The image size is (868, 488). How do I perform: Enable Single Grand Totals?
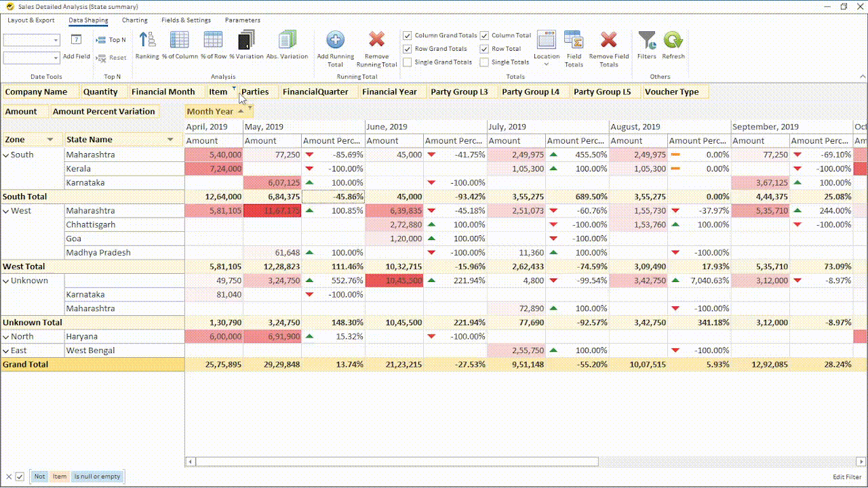coord(408,62)
